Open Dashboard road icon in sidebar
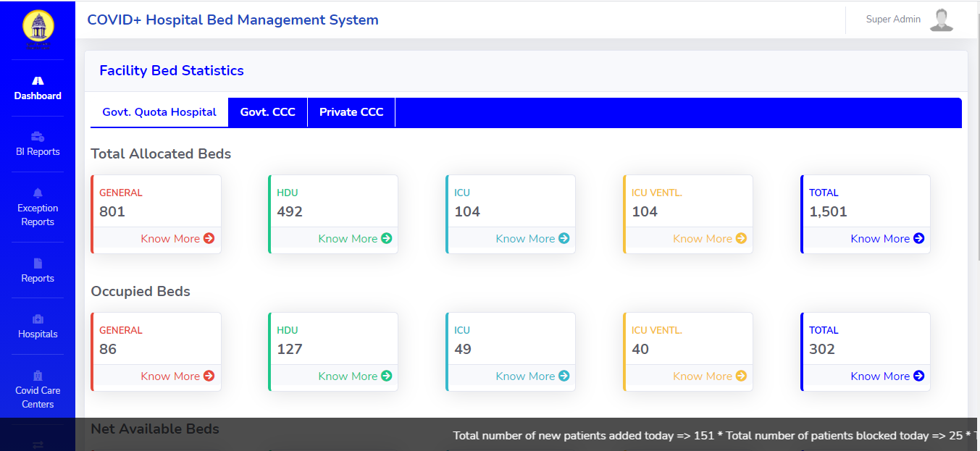980x451 pixels. tap(38, 80)
